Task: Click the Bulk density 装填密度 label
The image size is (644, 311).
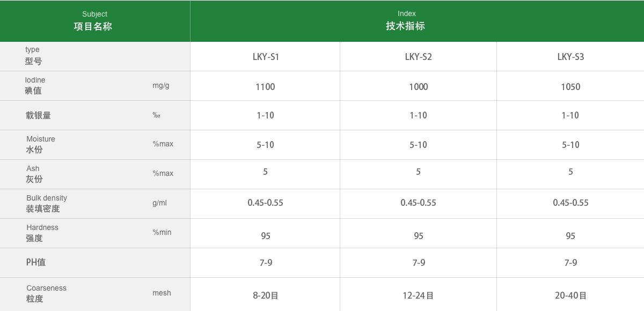Action: [x=46, y=203]
